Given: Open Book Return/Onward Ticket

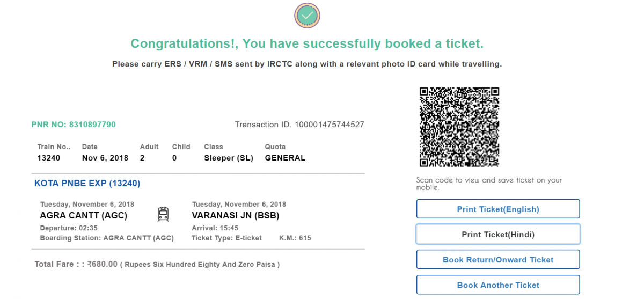Looking at the screenshot, I should (x=498, y=260).
